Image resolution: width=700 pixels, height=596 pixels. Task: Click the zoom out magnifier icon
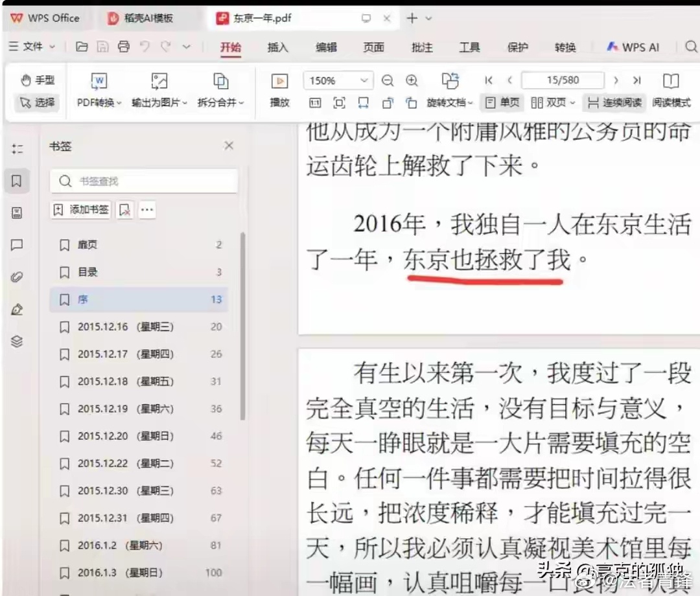388,80
